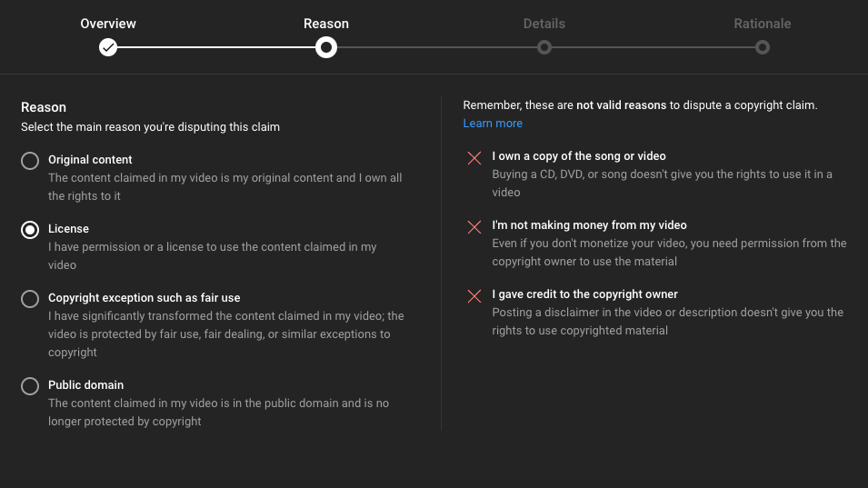Click the Reason step circle indicator
This screenshot has width=868, height=488.
[x=326, y=47]
